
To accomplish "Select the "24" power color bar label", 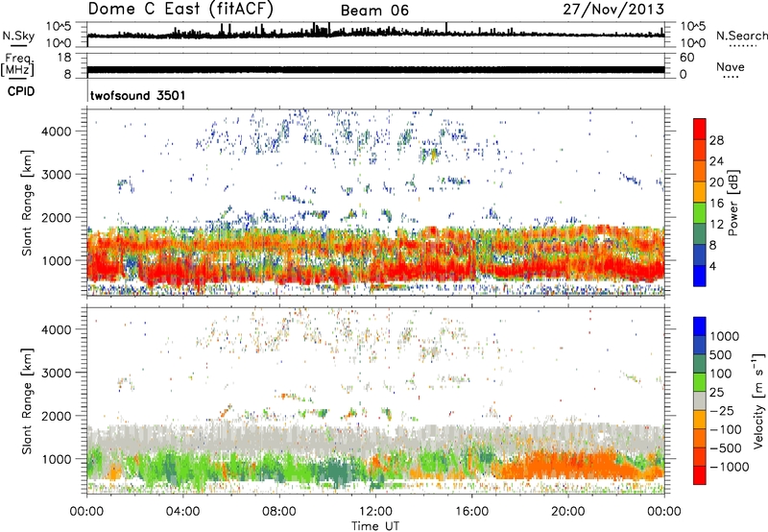I will pyautogui.click(x=716, y=161).
